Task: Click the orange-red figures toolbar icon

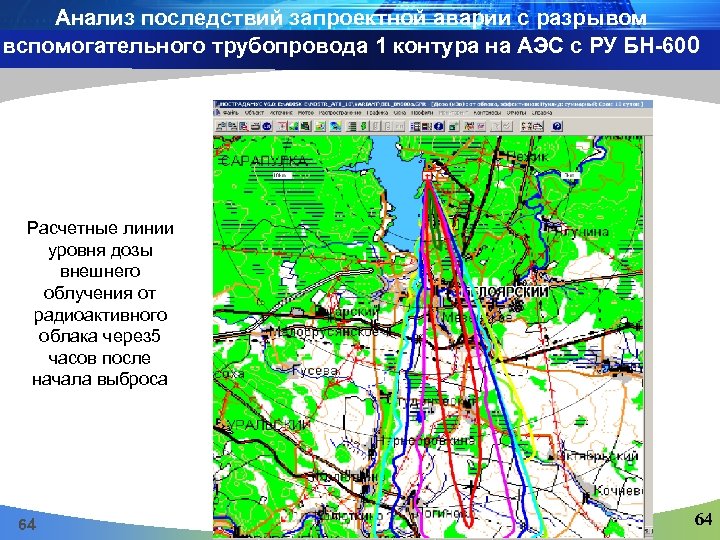Action: pyautogui.click(x=469, y=126)
